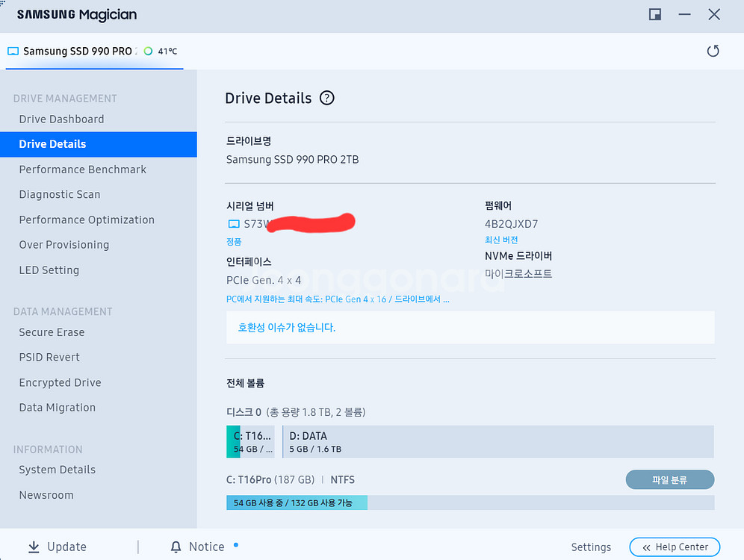Click the 최신 버전 firmware link
The width and height of the screenshot is (744, 560).
tap(501, 240)
